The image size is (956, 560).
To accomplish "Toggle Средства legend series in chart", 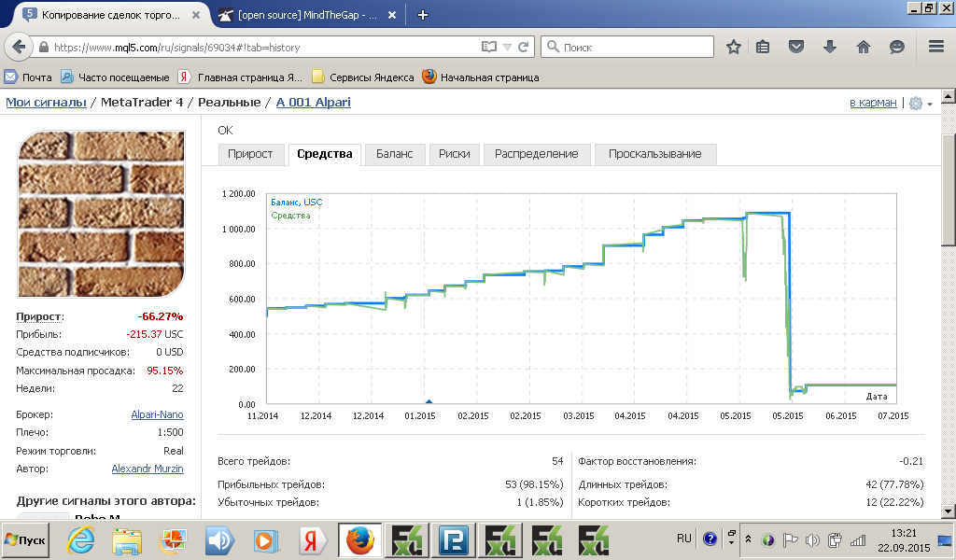I will click(291, 215).
